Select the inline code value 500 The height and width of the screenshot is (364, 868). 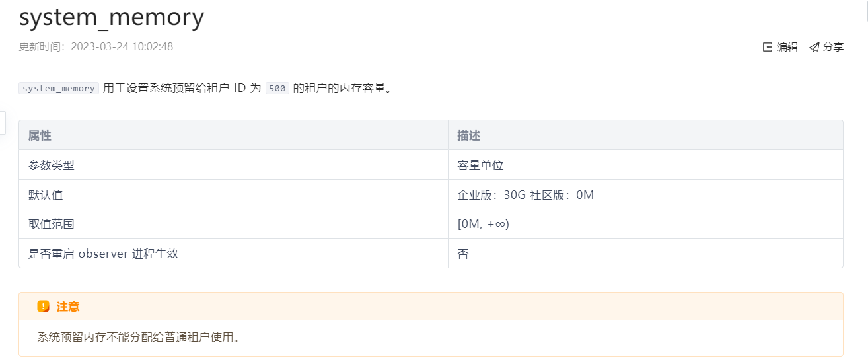(x=277, y=89)
